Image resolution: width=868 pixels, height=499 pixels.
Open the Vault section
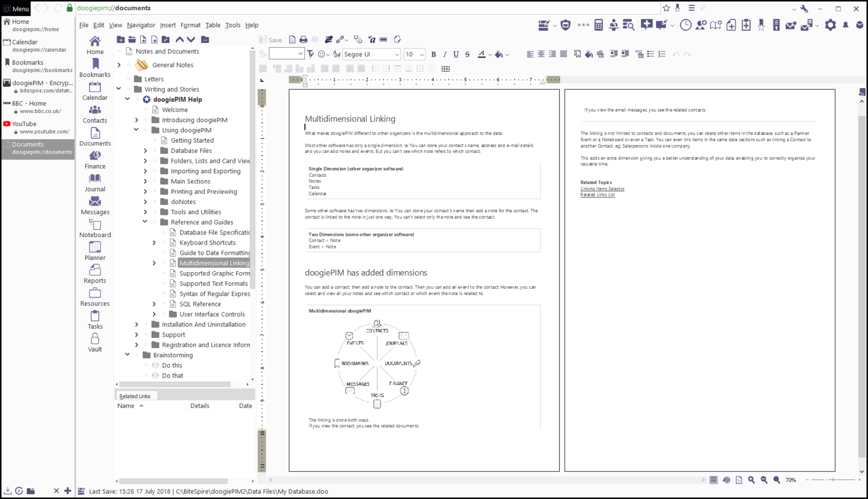pyautogui.click(x=95, y=343)
